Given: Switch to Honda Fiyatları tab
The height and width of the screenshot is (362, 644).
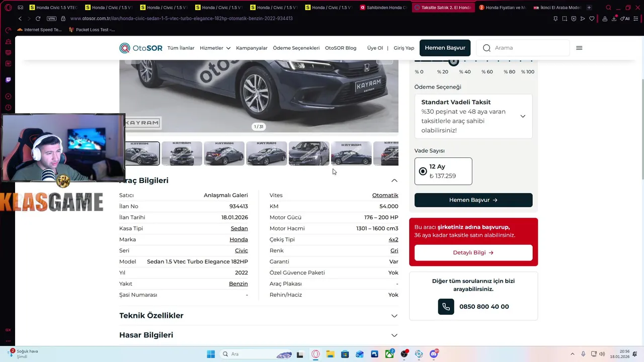Looking at the screenshot, I should click(x=502, y=8).
